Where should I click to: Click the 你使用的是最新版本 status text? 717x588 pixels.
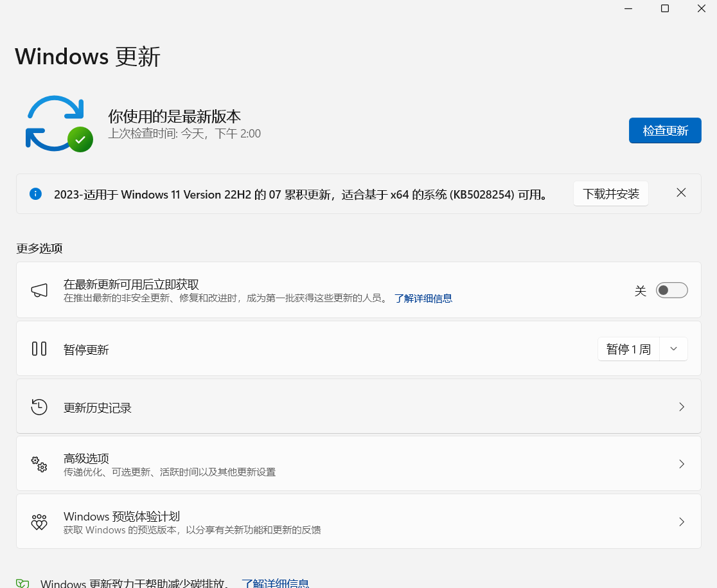point(174,116)
